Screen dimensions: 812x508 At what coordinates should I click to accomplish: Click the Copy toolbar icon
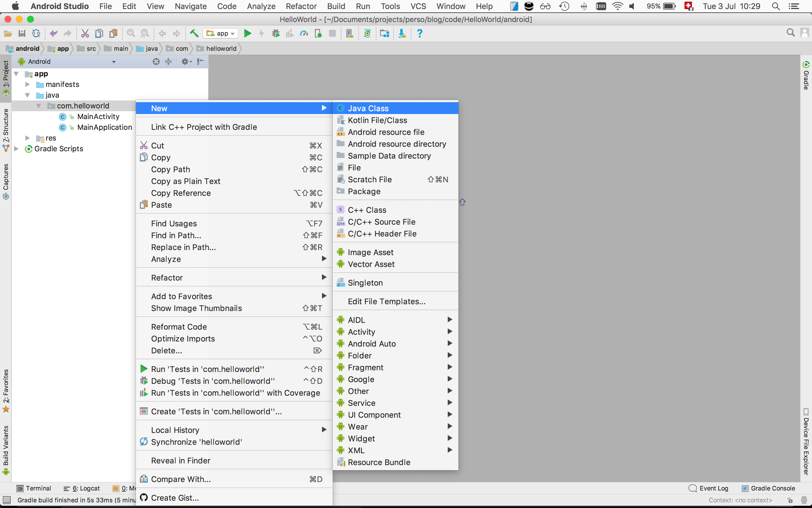(x=99, y=33)
